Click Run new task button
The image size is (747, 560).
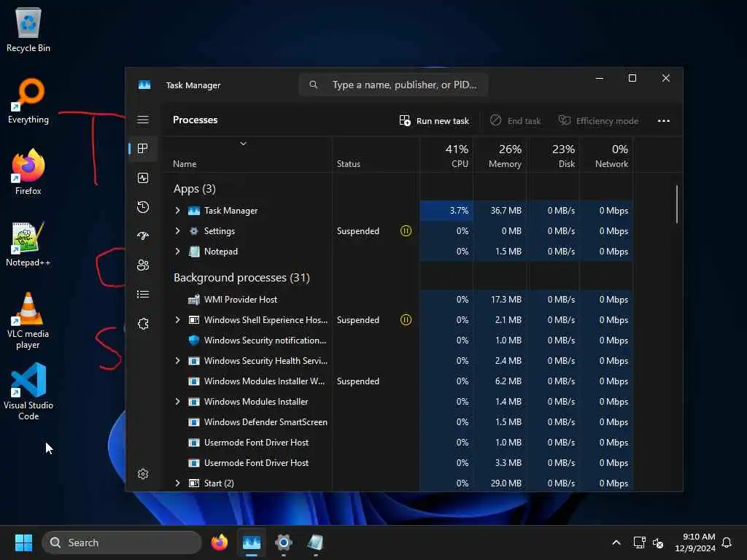click(x=434, y=120)
